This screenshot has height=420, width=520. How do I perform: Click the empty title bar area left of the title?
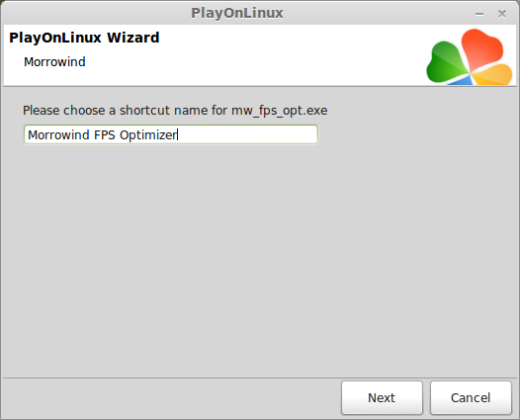(96, 13)
